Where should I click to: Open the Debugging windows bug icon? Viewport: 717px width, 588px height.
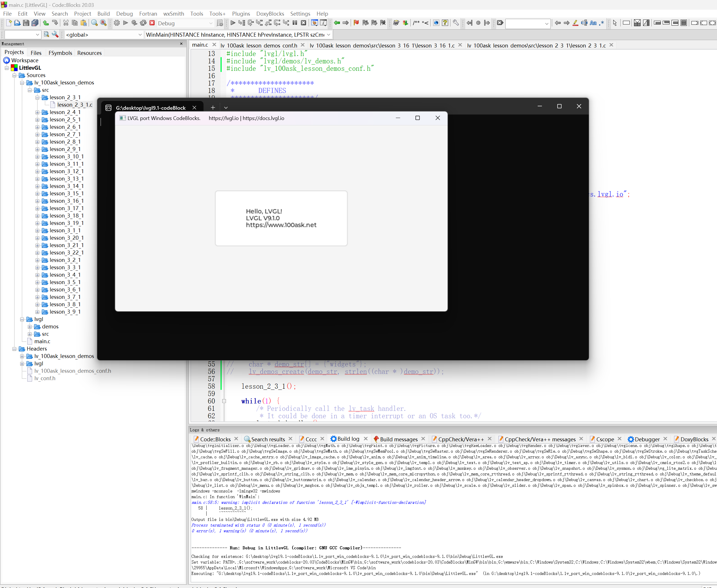(x=315, y=23)
